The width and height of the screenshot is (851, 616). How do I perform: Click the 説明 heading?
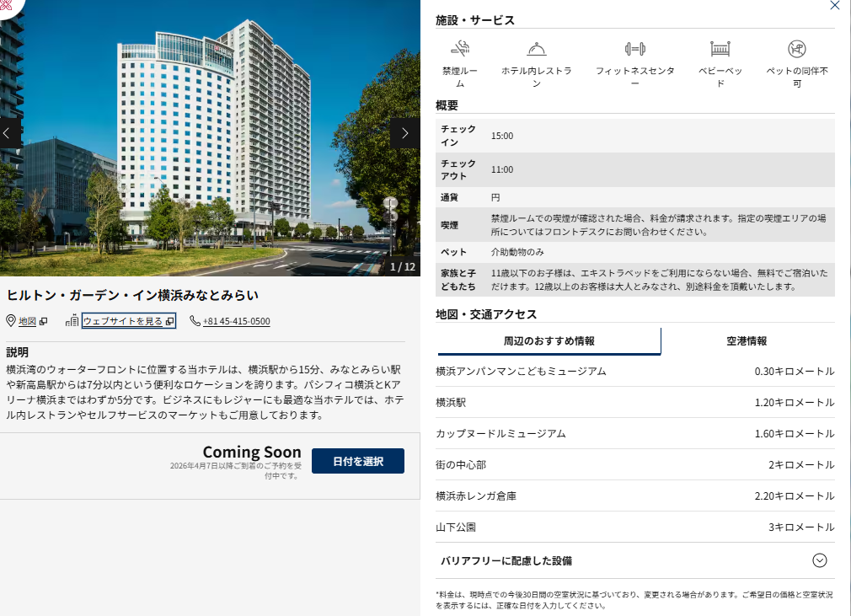pos(17,352)
